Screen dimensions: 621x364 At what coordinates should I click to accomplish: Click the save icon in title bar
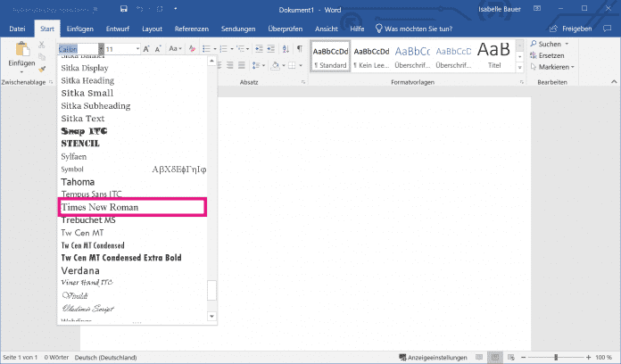point(124,10)
